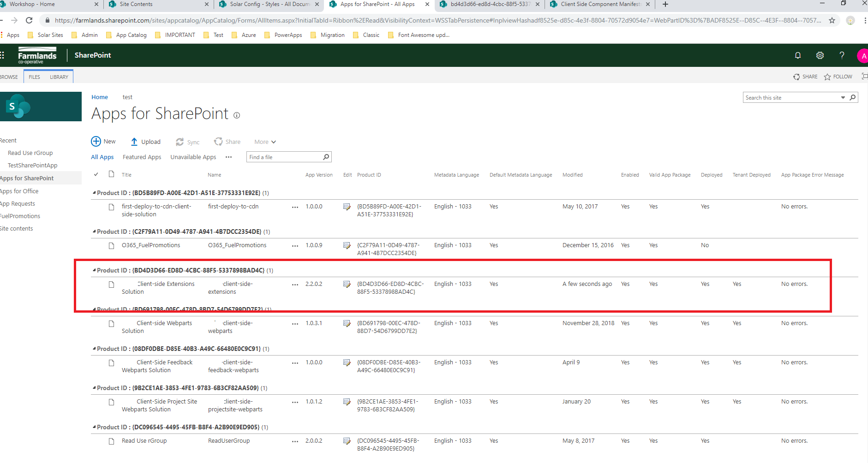Open Apps for Office in left navigation

(x=19, y=191)
